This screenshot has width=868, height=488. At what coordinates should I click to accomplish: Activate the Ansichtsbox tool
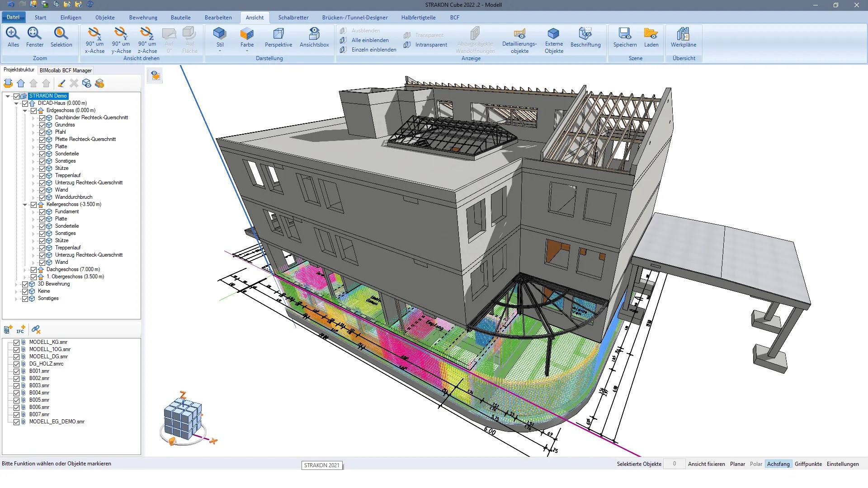point(314,38)
